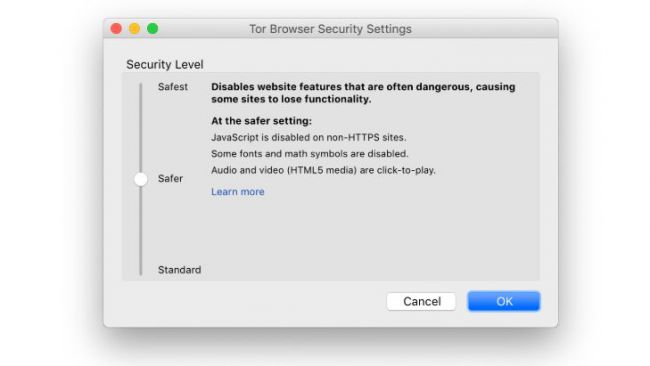Viewport: 650px width, 366px height.
Task: Click the Audio and video click-to-play line
Action: point(323,170)
